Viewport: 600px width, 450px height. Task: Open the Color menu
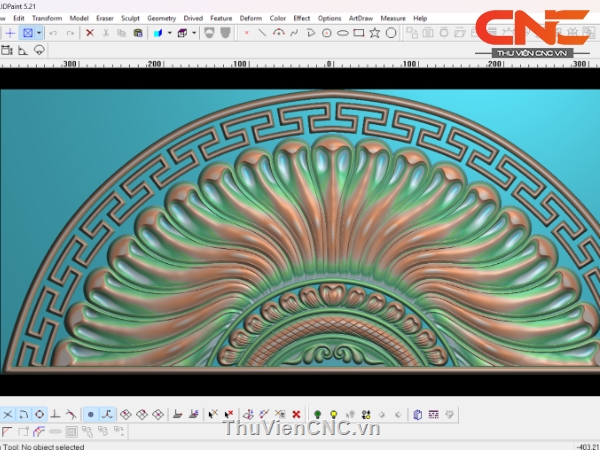(x=277, y=18)
